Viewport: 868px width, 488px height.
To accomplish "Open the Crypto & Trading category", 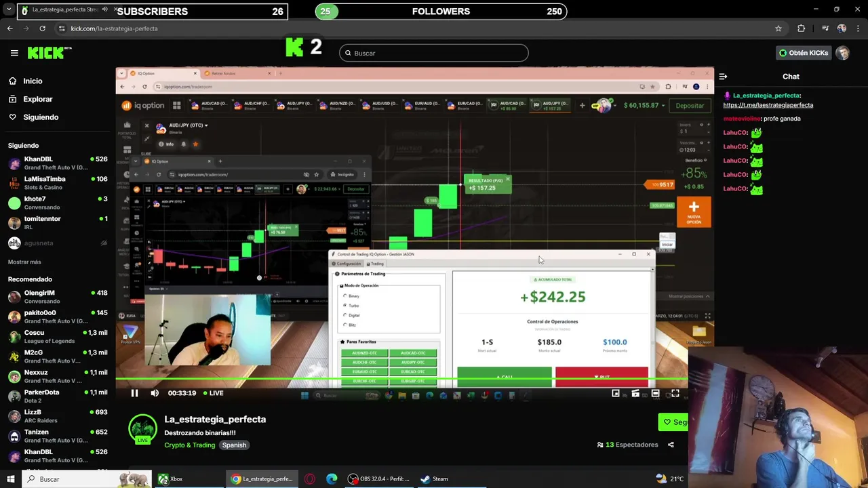I will coord(189,445).
